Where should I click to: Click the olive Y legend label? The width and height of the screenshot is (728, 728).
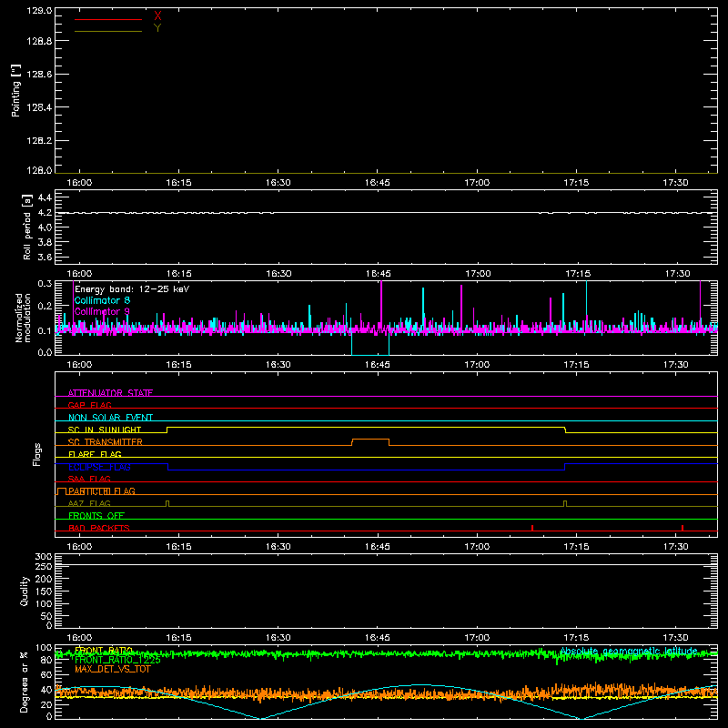click(157, 28)
